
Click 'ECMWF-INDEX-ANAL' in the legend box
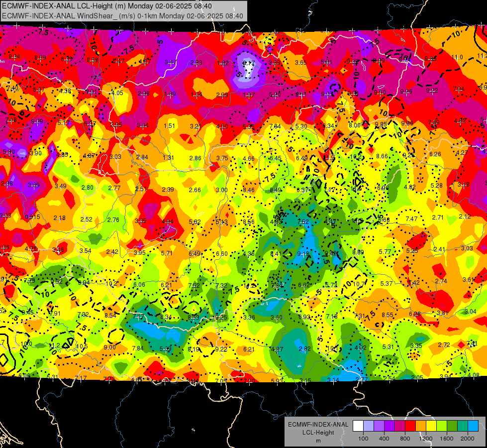tap(318, 425)
